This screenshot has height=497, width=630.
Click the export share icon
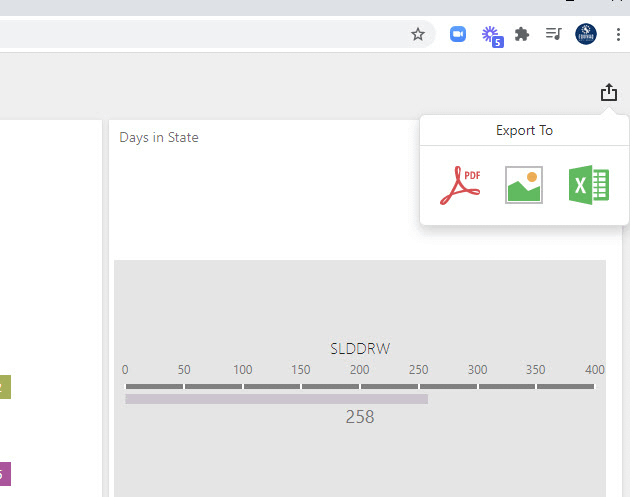[x=609, y=92]
